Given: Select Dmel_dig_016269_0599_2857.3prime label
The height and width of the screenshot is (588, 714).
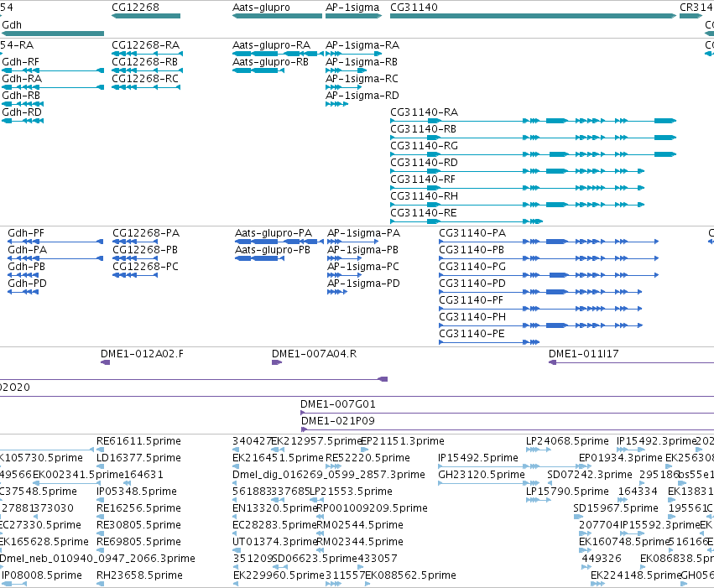Looking at the screenshot, I should [x=329, y=475].
